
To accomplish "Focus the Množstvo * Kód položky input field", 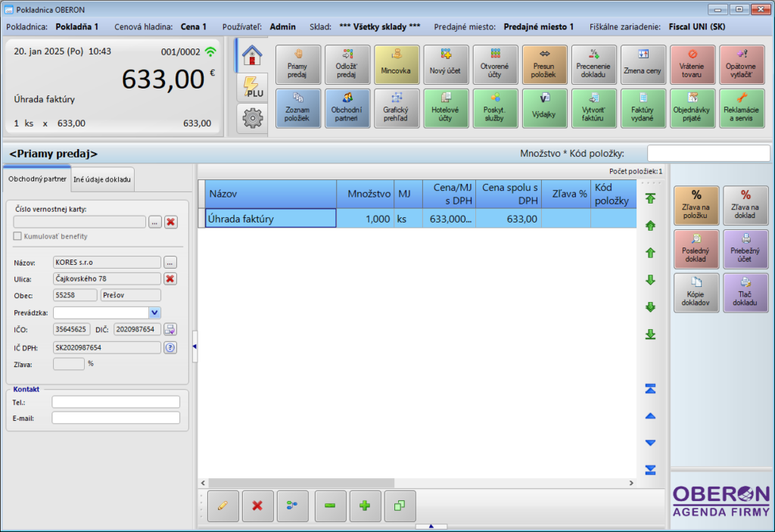I will pos(708,154).
